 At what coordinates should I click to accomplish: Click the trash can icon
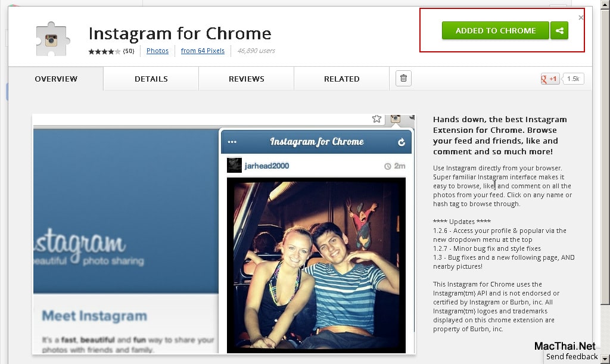tap(403, 79)
